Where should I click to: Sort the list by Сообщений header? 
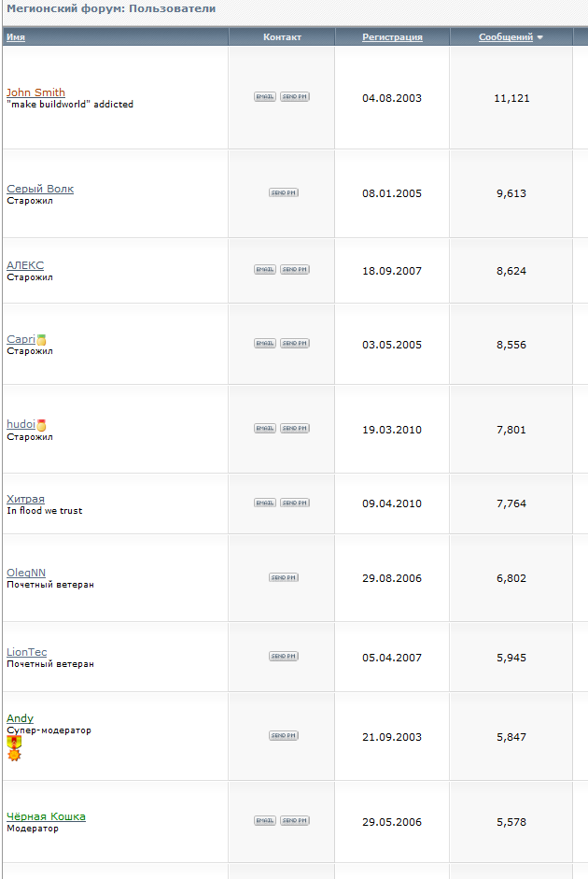506,37
